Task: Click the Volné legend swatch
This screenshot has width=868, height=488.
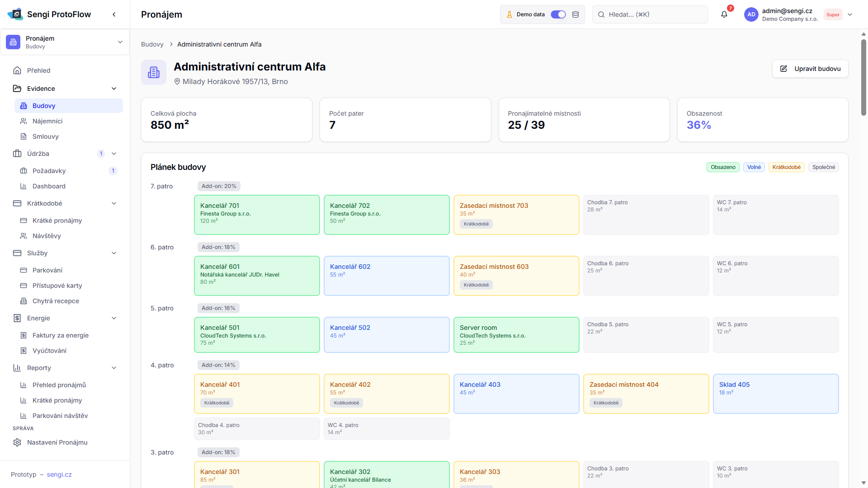Action: pyautogui.click(x=754, y=167)
